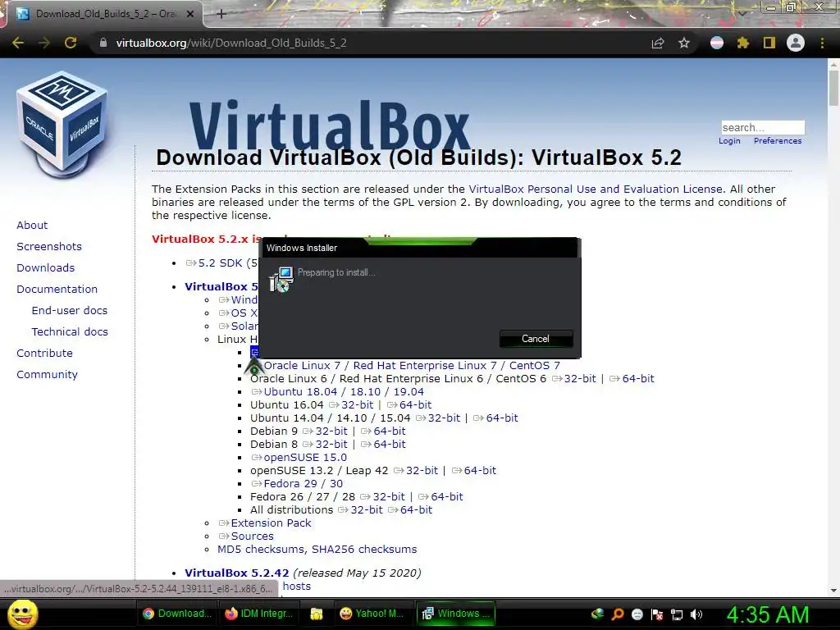This screenshot has height=630, width=840.
Task: Switch to IDM Integration Firefox taskbar item
Action: tap(260, 614)
